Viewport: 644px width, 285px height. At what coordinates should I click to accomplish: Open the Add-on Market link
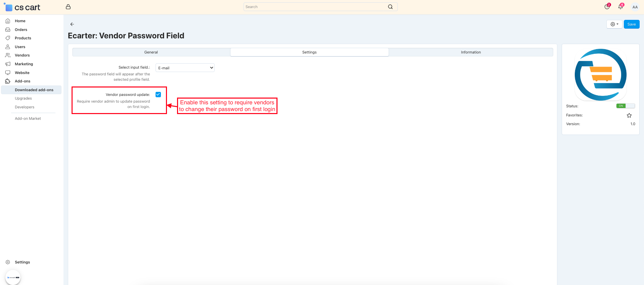(x=28, y=118)
